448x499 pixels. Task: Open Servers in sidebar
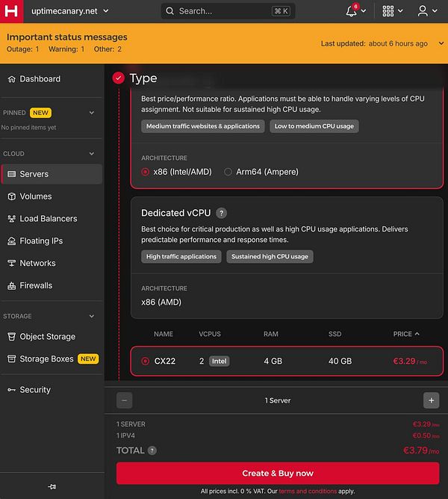coord(52,174)
